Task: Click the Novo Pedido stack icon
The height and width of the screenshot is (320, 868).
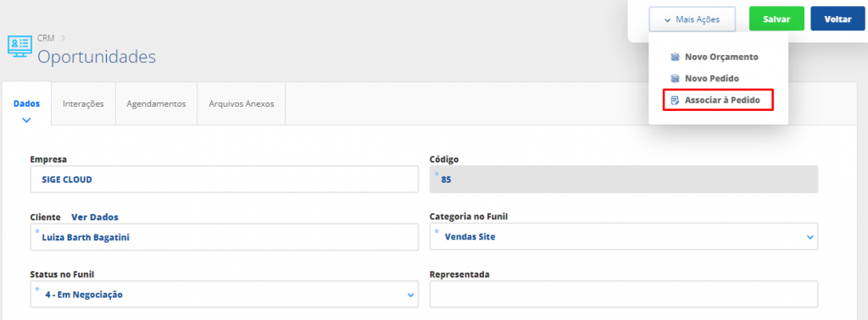Action: click(675, 79)
